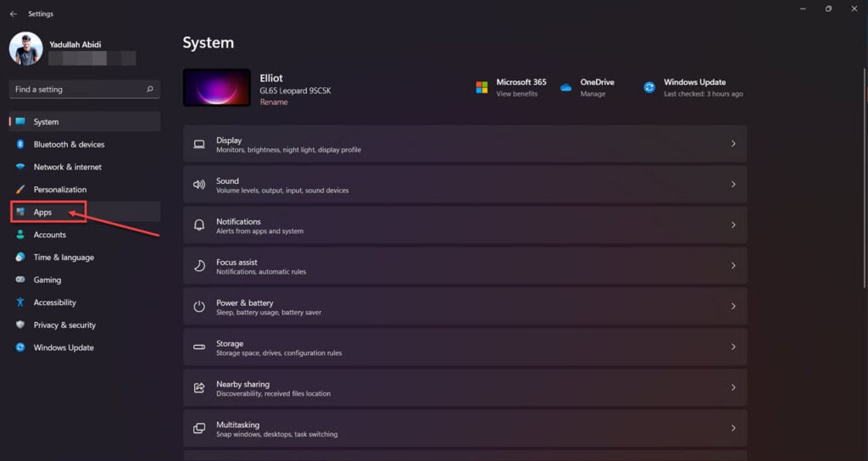Image resolution: width=868 pixels, height=461 pixels.
Task: Expand the Display row chevron
Action: pos(733,144)
